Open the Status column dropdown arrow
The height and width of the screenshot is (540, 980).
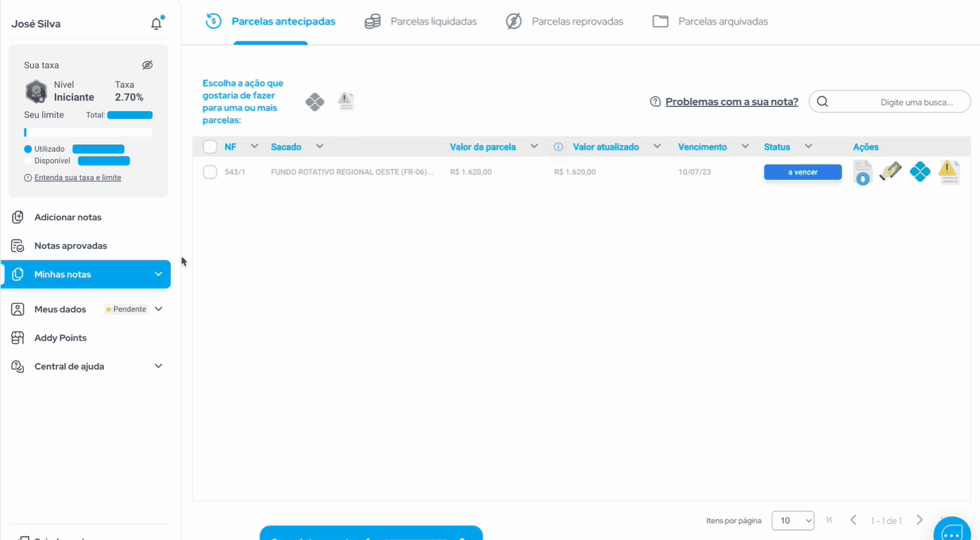tap(808, 146)
